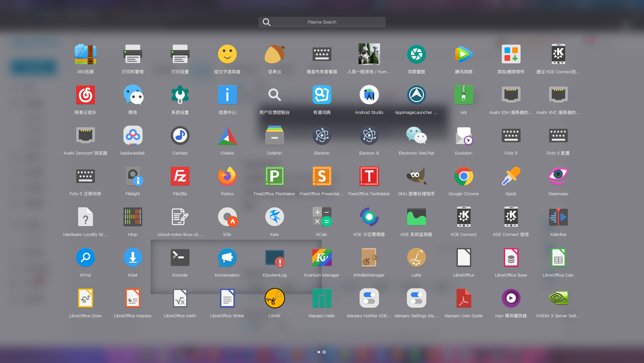644x363 pixels.
Task: Open 打印机管理 printer manager
Action: (x=133, y=54)
